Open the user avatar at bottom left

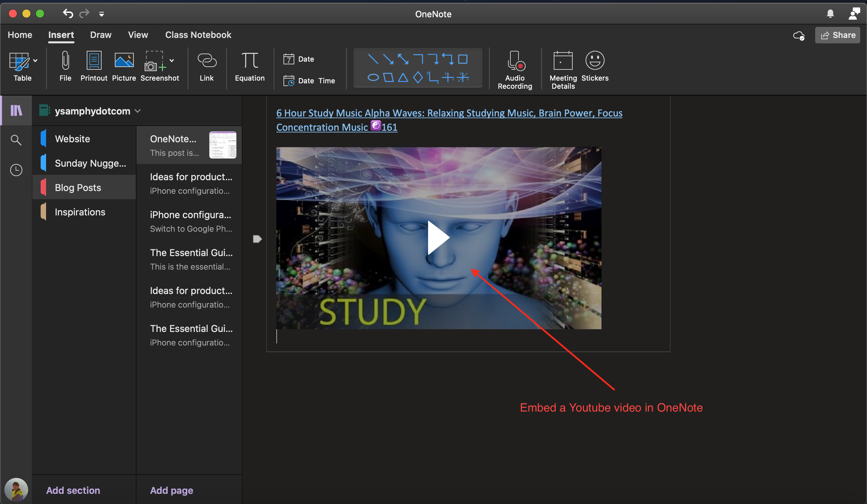16,490
